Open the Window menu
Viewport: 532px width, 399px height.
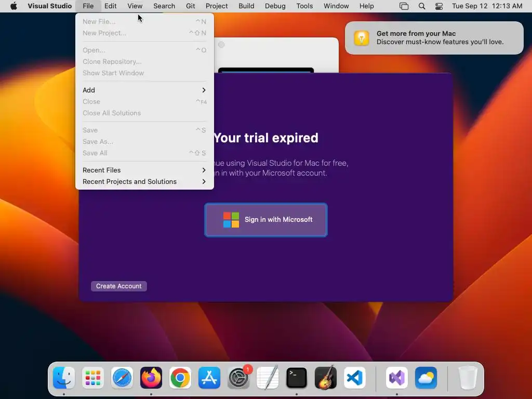336,6
